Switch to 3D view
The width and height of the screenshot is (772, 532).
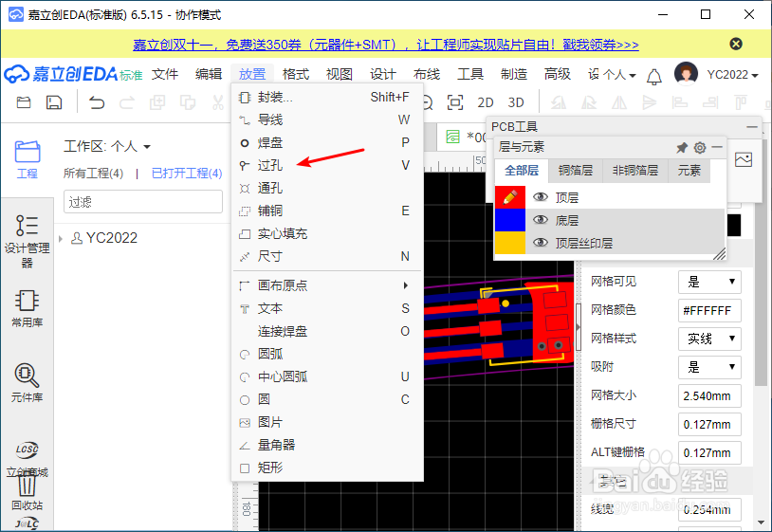516,102
